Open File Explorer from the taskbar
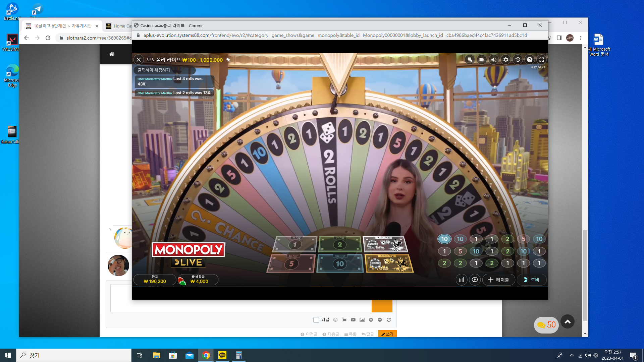The height and width of the screenshot is (362, 644). 156,355
